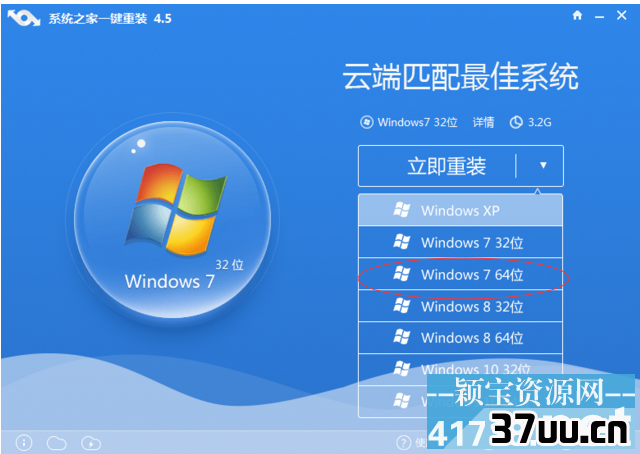Close the 系统之家一键重装 window

[x=622, y=16]
